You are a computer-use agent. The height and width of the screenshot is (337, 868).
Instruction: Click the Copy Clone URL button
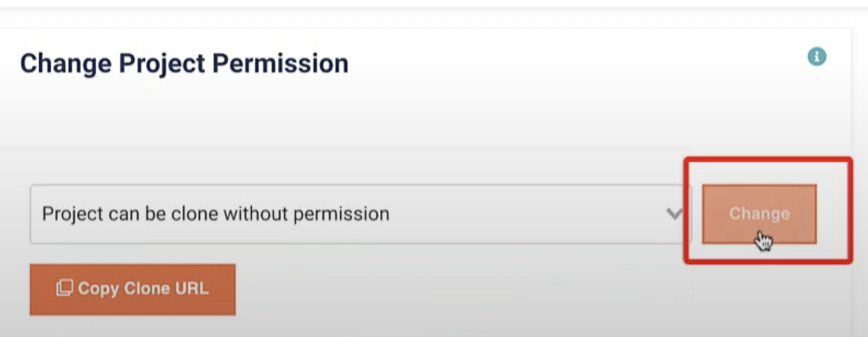tap(133, 289)
